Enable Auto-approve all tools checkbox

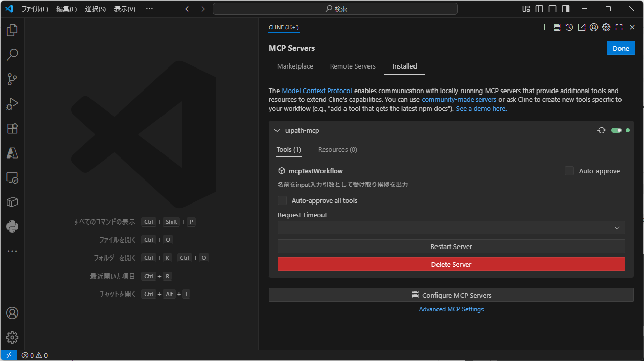click(x=282, y=200)
